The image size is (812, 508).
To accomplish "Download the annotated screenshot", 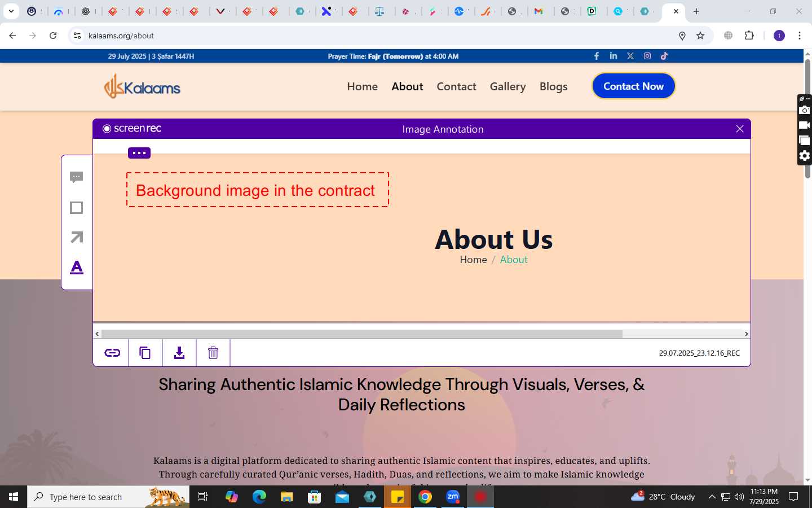I will tap(179, 353).
